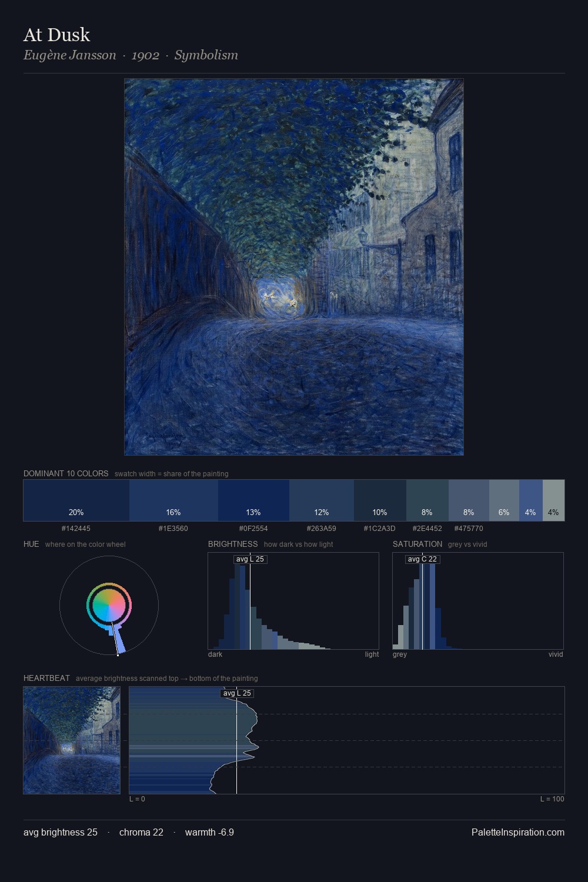Click "where on the color wheel" caption
Screen dimensions: 588x882
coord(85,544)
